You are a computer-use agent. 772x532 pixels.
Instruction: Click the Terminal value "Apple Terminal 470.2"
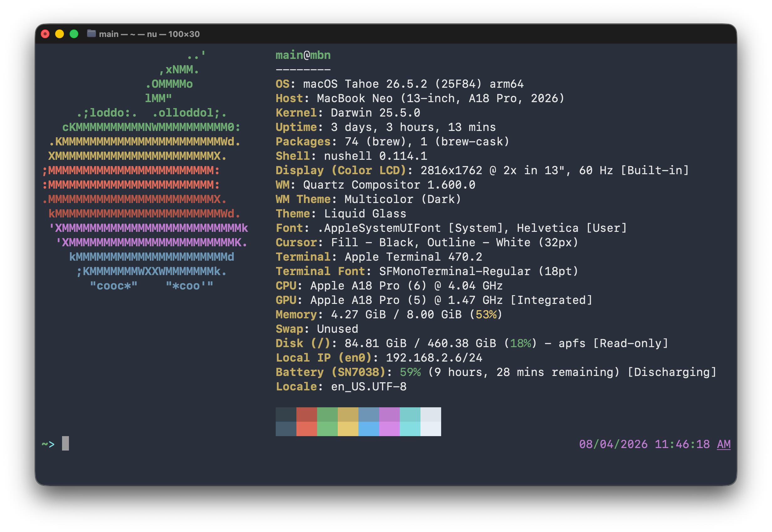[413, 257]
